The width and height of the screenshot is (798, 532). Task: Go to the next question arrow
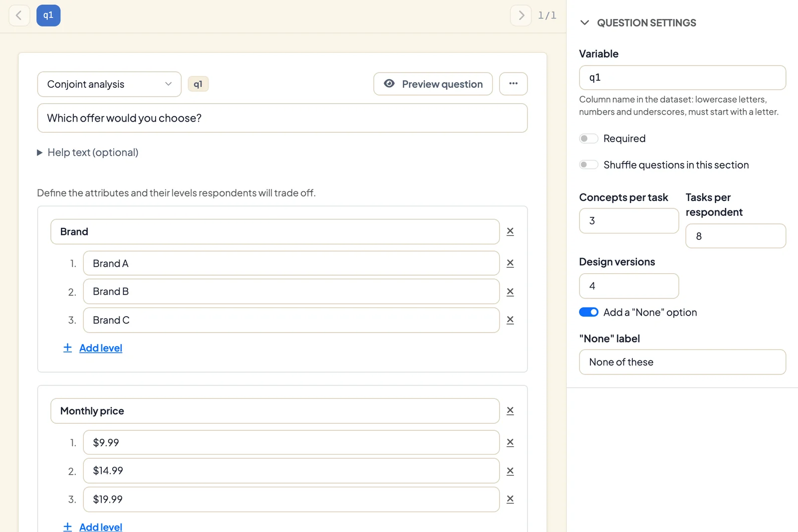coord(521,15)
